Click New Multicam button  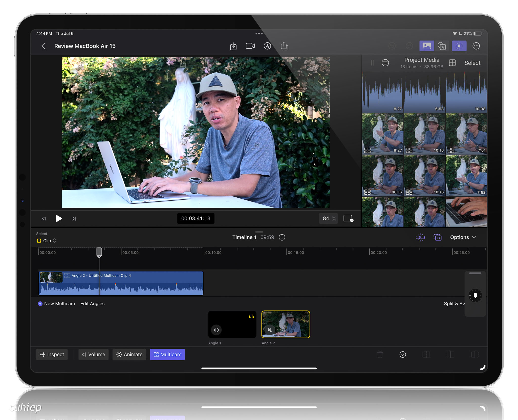coord(56,304)
